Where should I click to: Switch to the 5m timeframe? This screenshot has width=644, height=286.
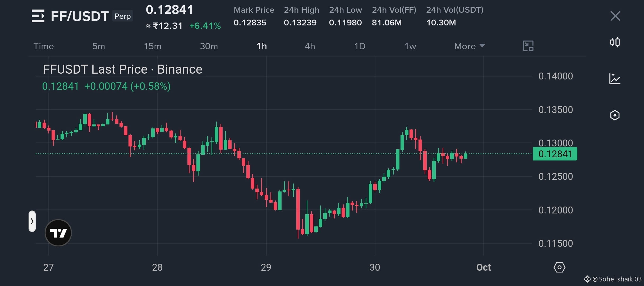click(x=99, y=46)
